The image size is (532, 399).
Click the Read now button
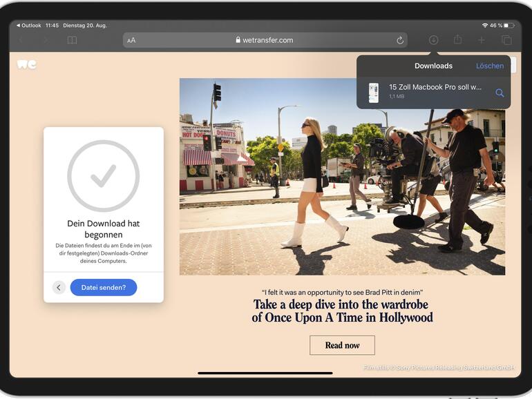tap(342, 345)
